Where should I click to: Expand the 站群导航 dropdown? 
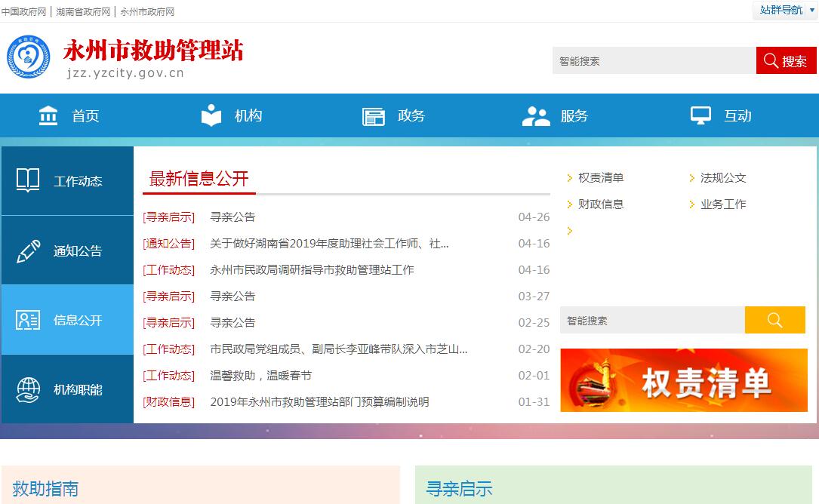(785, 10)
